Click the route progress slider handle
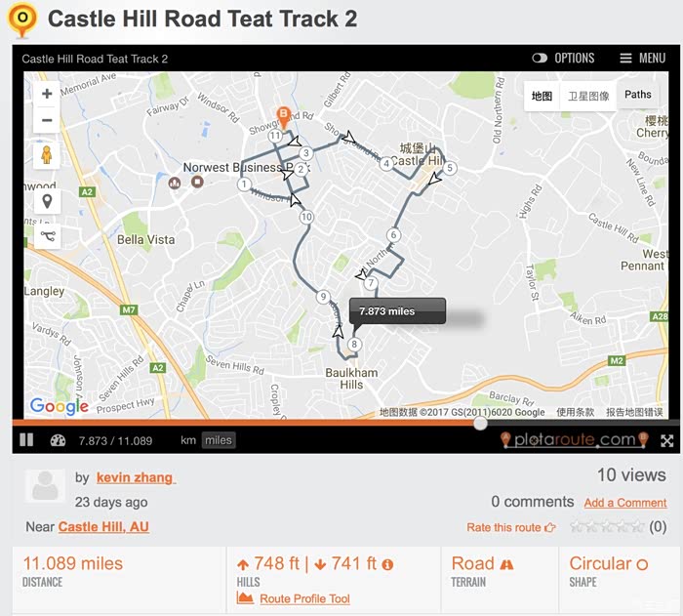 480,423
